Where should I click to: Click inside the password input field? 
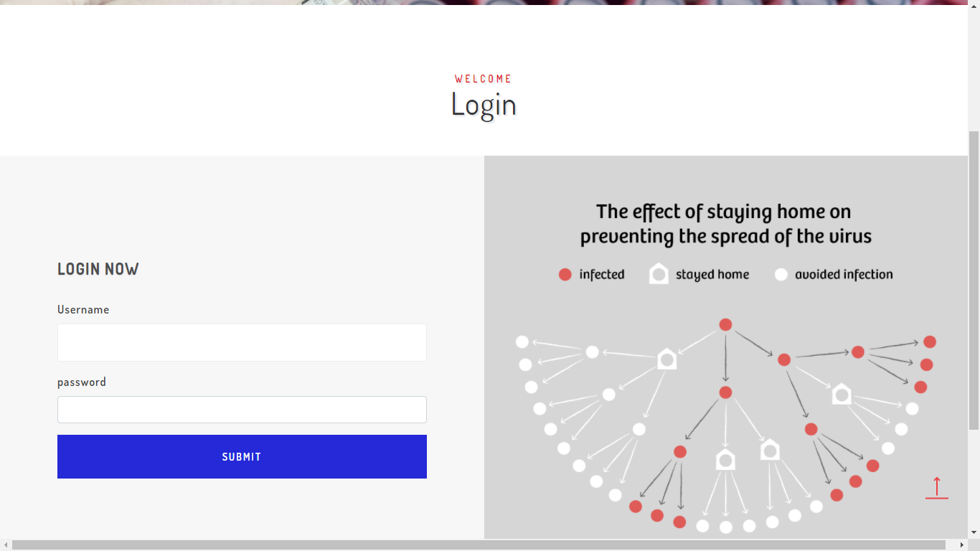242,410
